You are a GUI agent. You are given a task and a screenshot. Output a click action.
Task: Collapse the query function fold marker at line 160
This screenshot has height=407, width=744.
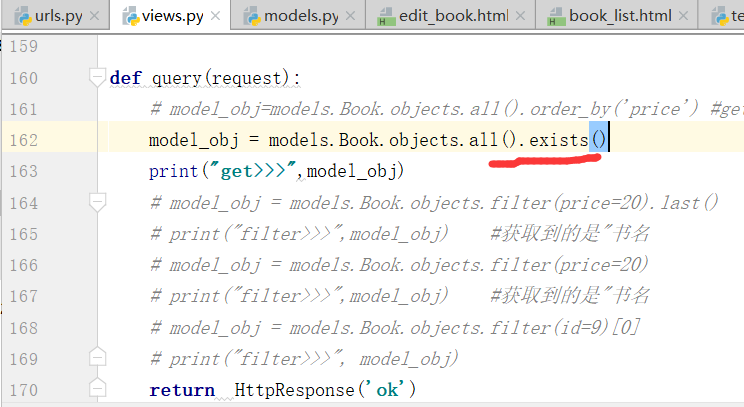tap(97, 77)
